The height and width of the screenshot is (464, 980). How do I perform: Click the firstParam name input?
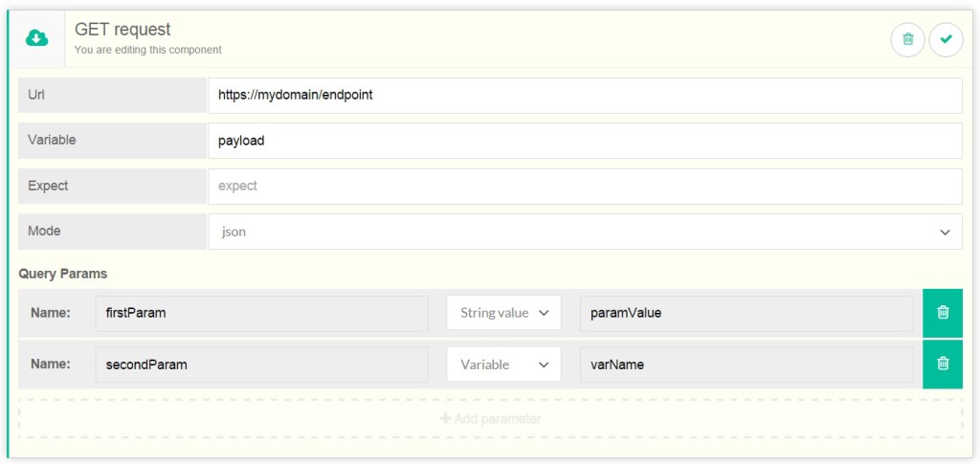coord(261,313)
